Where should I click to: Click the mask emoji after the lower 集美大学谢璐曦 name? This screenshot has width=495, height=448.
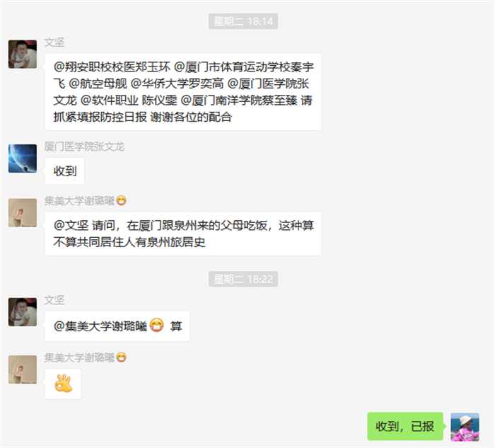pyautogui.click(x=121, y=357)
